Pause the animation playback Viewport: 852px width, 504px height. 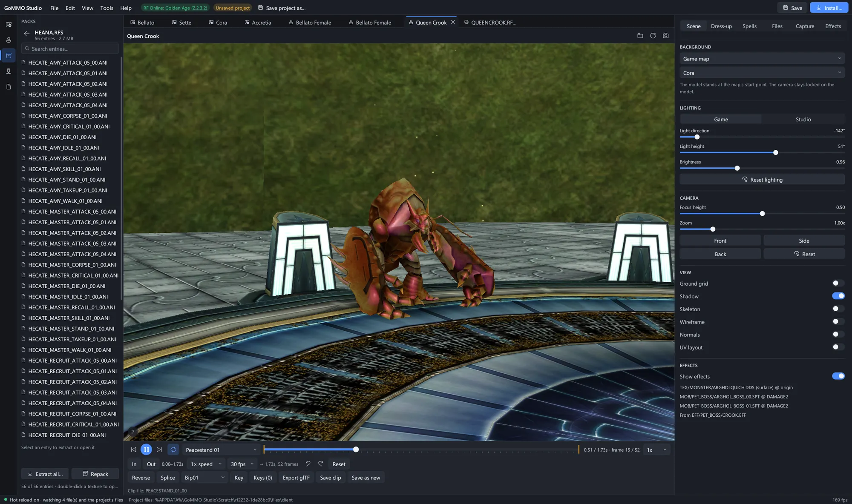(x=146, y=450)
